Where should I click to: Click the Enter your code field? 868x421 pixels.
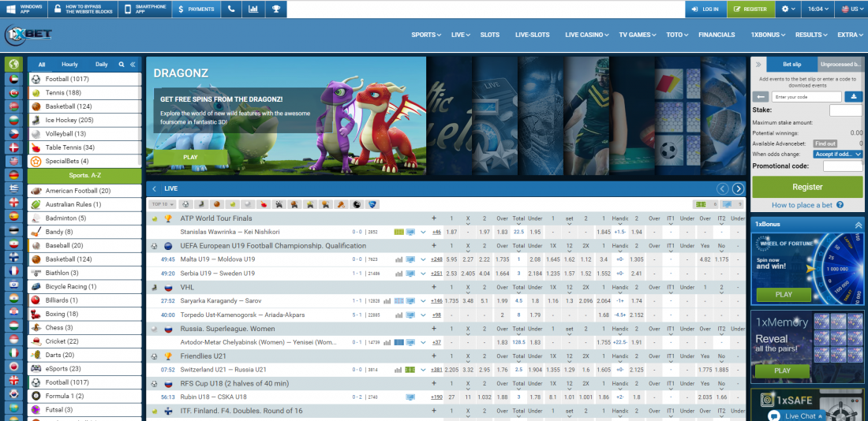click(x=806, y=97)
